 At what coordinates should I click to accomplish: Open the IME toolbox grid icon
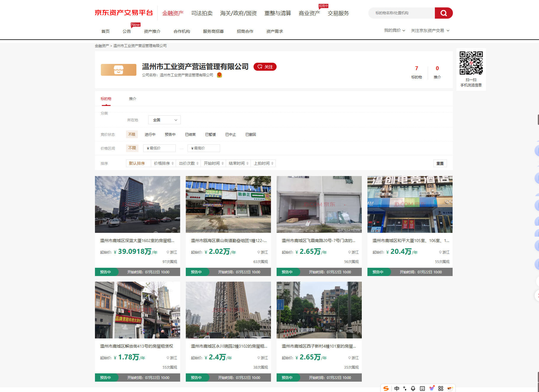(x=441, y=388)
